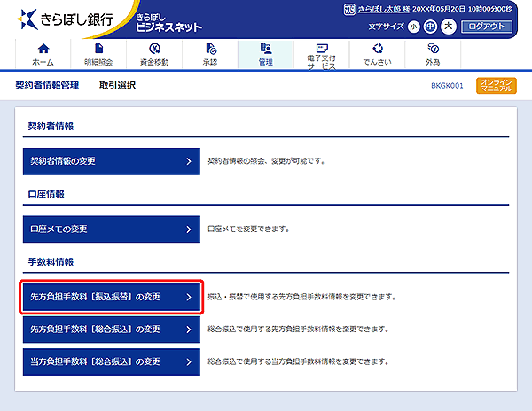Image resolution: width=532 pixels, height=411 pixels.
Task: Click chevron on 当方負担手数料［総合振込］の変更
Action: (189, 361)
